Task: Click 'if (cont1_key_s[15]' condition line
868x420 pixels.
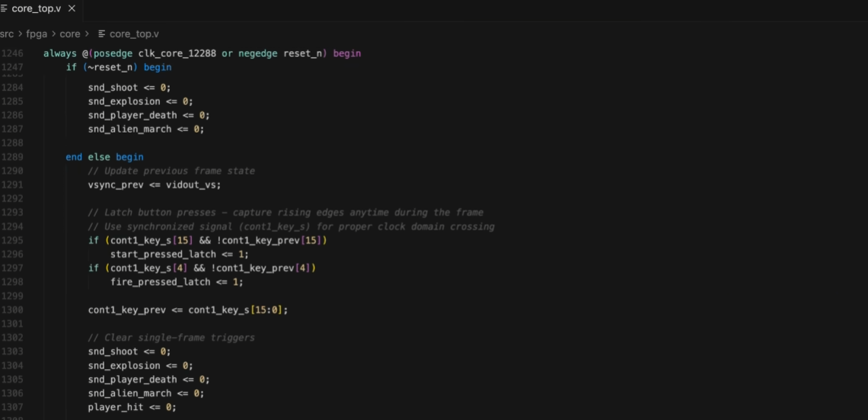Action: pos(208,240)
